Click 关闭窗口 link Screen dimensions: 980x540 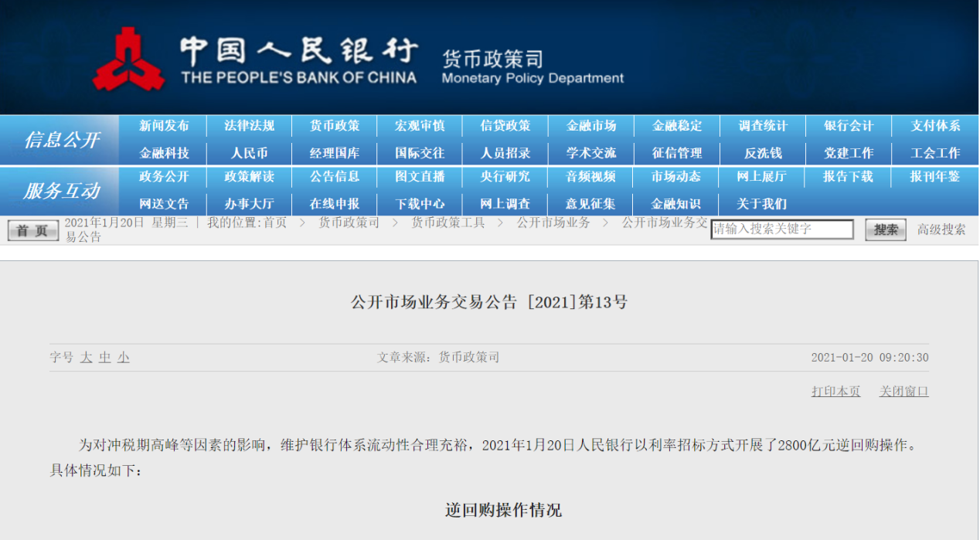click(904, 392)
